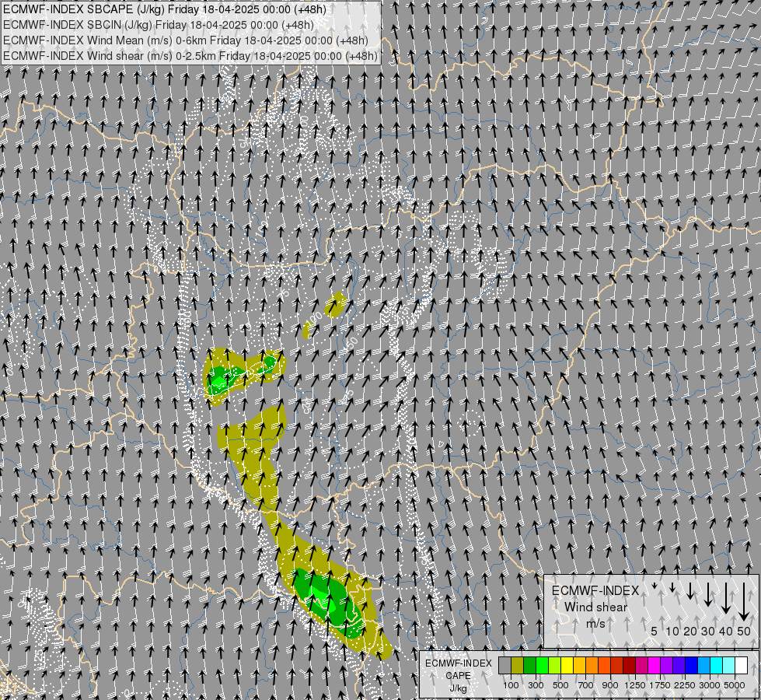761x700 pixels.
Task: Click the '500' CAPE scale label
Action: 560,685
